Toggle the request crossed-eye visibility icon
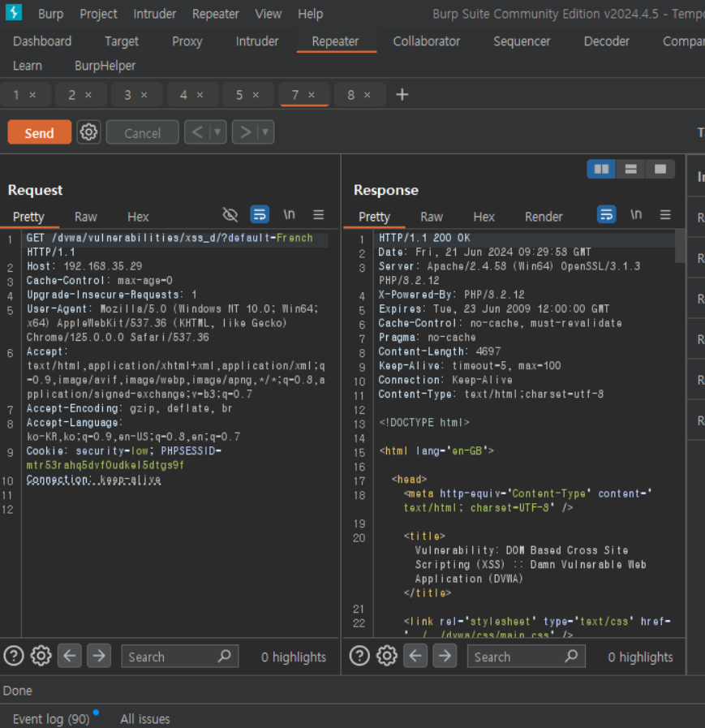 (x=230, y=214)
